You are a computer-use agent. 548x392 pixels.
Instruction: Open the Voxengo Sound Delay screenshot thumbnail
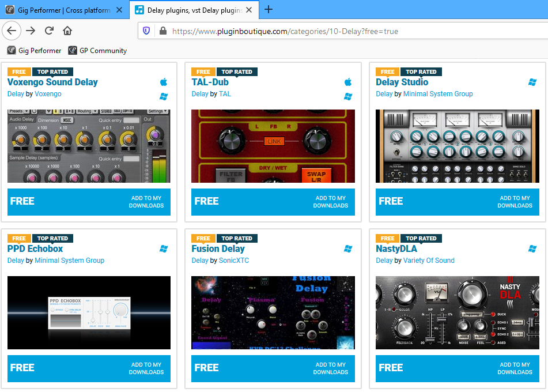point(89,146)
